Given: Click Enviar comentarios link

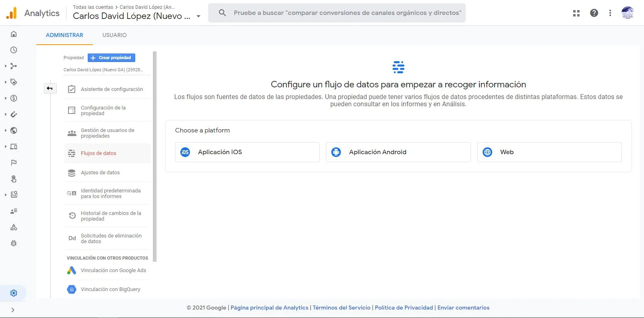Looking at the screenshot, I should (x=463, y=308).
